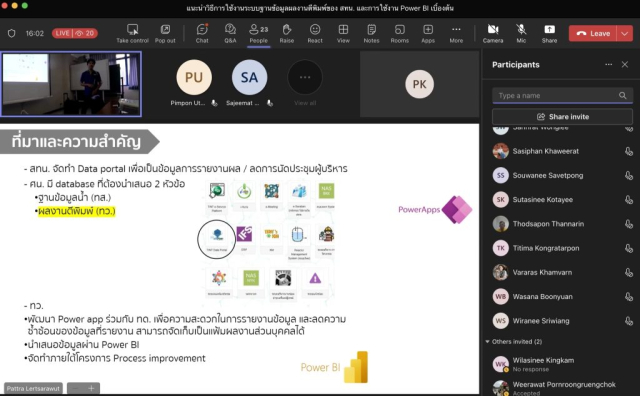This screenshot has height=396, width=640.
Task: Click mic icon beside Sasiphan Khaweerat
Action: (x=629, y=151)
